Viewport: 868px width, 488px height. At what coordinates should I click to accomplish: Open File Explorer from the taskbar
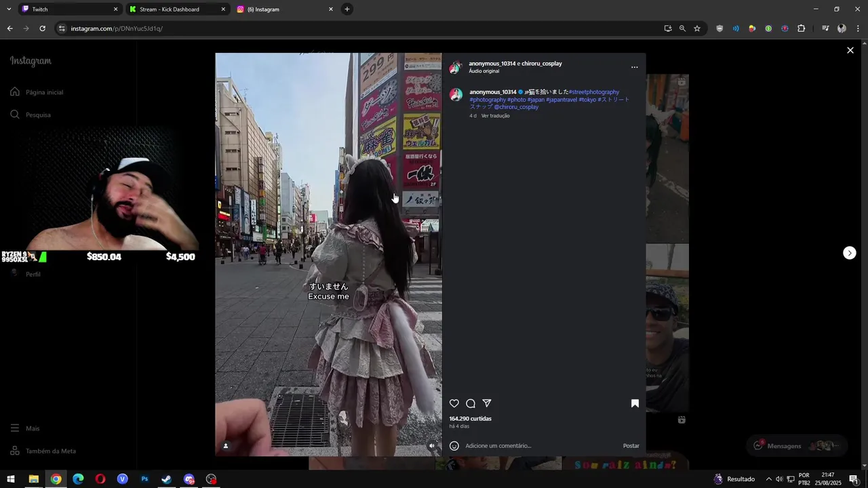(33, 479)
